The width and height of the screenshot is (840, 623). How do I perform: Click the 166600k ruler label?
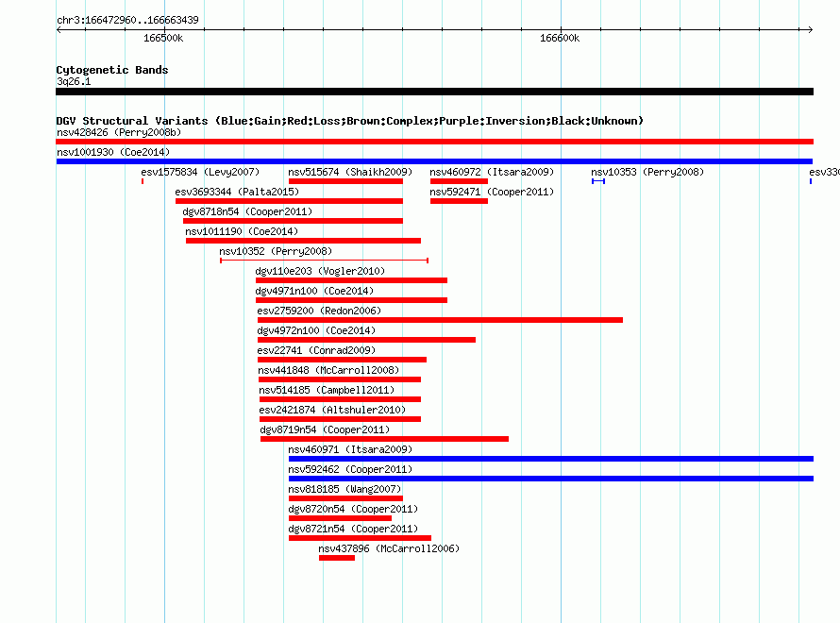point(560,38)
